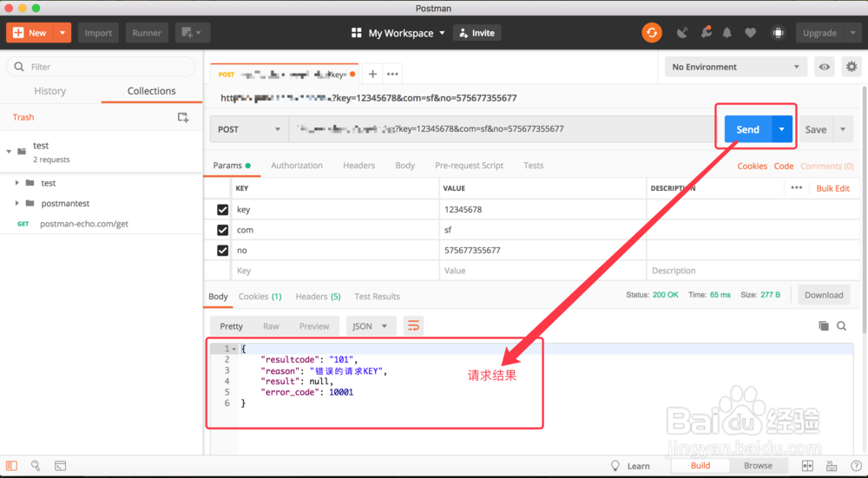Create a new collection icon

click(182, 117)
